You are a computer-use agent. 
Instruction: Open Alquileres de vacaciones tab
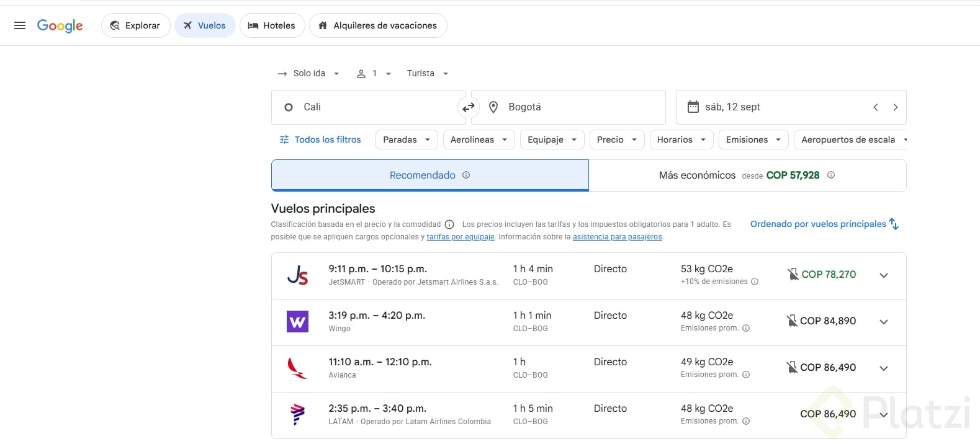[x=378, y=25]
